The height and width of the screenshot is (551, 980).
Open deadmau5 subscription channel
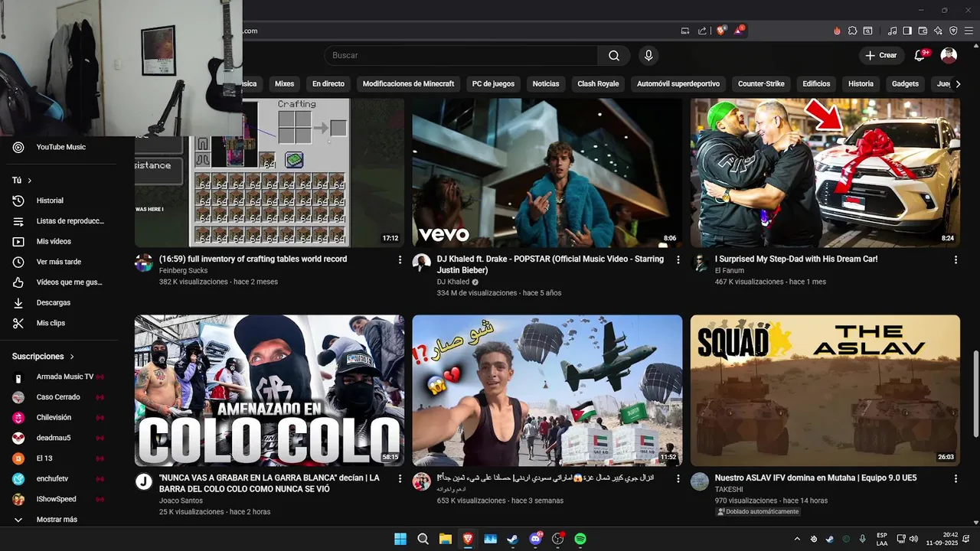coord(59,438)
